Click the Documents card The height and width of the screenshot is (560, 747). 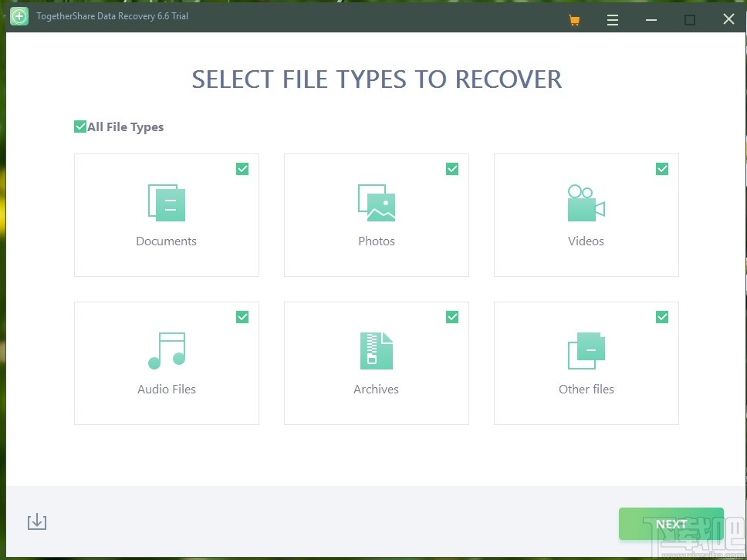[166, 214]
